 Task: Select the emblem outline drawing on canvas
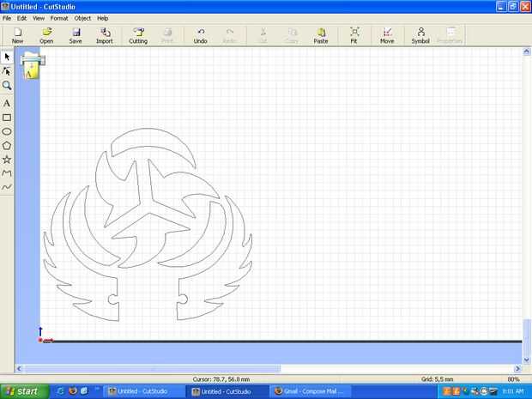tap(148, 225)
